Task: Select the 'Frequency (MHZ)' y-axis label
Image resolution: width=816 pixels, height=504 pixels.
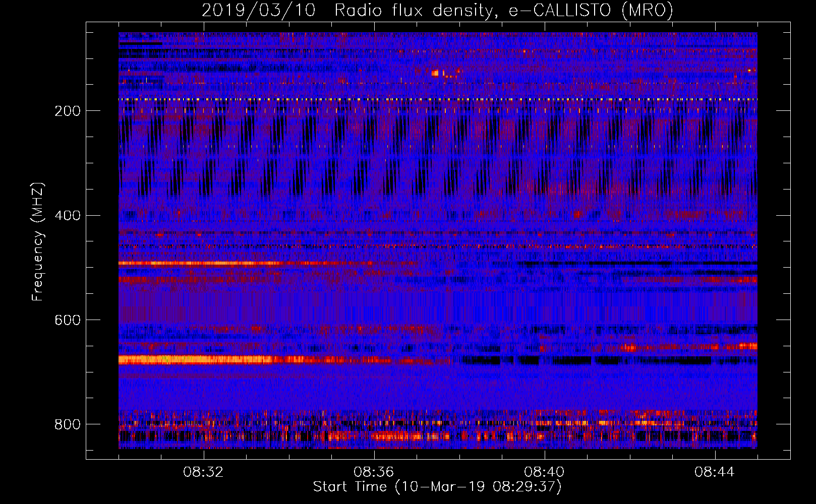Action: click(38, 242)
